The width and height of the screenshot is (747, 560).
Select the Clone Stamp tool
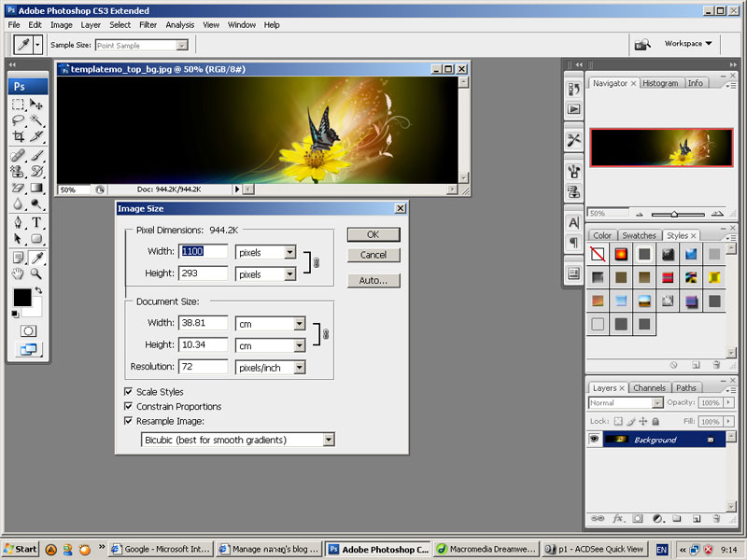point(18,171)
